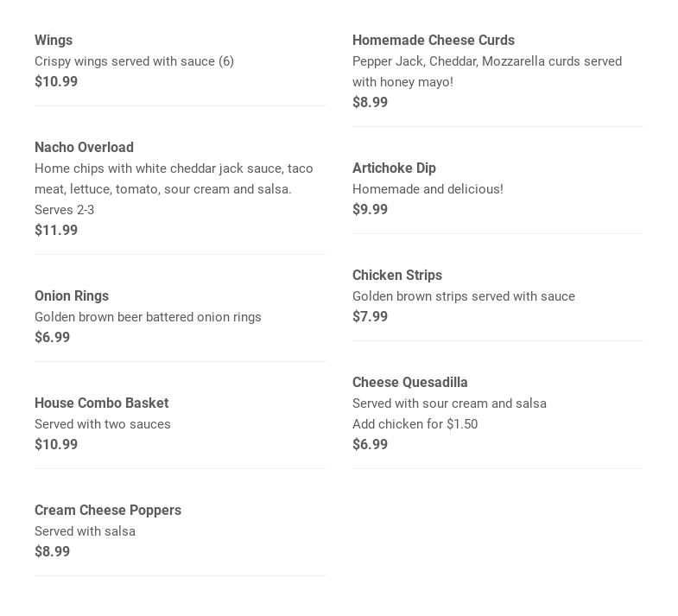
Task: Click the "Served with two sauces" description
Action: click(103, 424)
